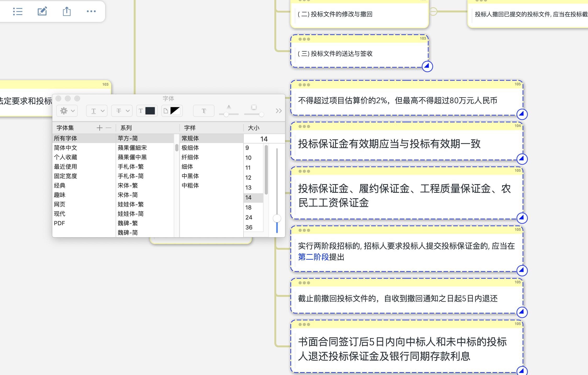
Task: Select font size 36
Action: click(x=253, y=227)
